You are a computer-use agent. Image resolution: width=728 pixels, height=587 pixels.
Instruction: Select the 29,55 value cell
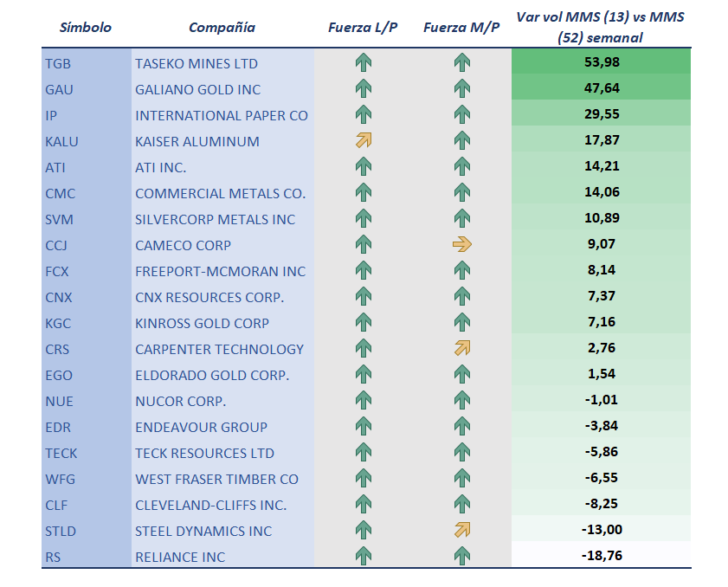click(x=602, y=113)
